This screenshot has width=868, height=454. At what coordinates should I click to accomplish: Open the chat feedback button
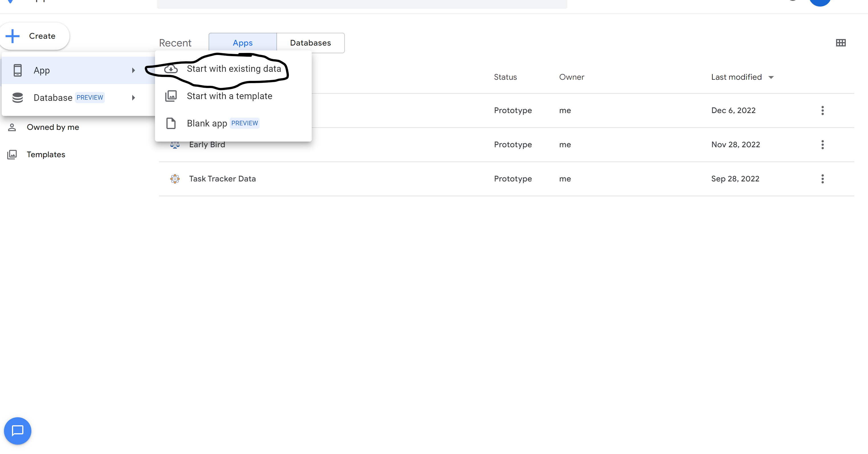(x=17, y=431)
